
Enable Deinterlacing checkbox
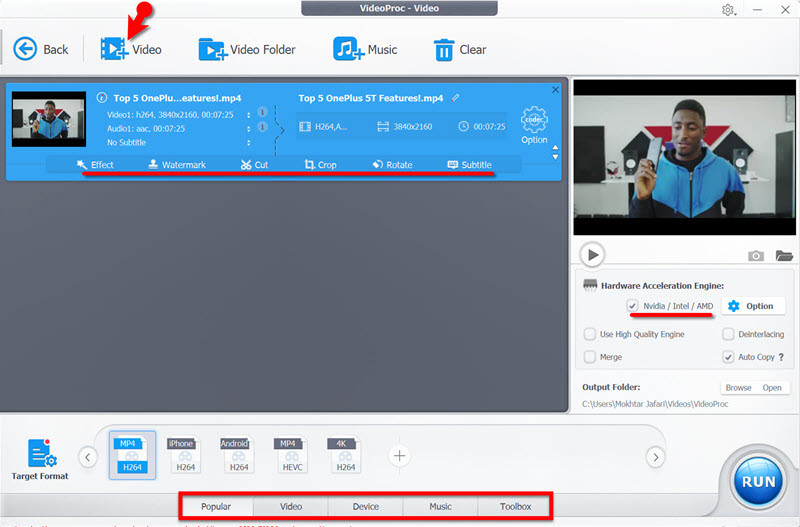click(x=728, y=334)
